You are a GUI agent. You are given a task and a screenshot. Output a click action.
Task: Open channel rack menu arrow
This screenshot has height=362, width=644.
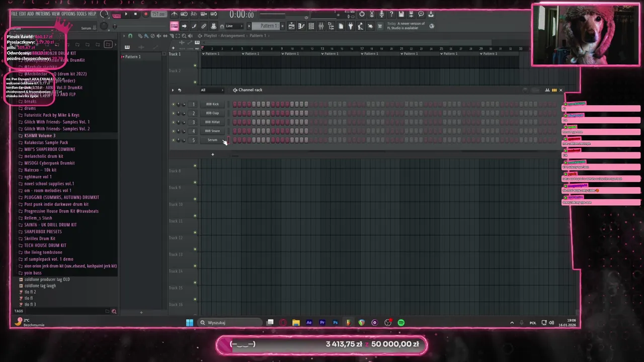(x=173, y=90)
